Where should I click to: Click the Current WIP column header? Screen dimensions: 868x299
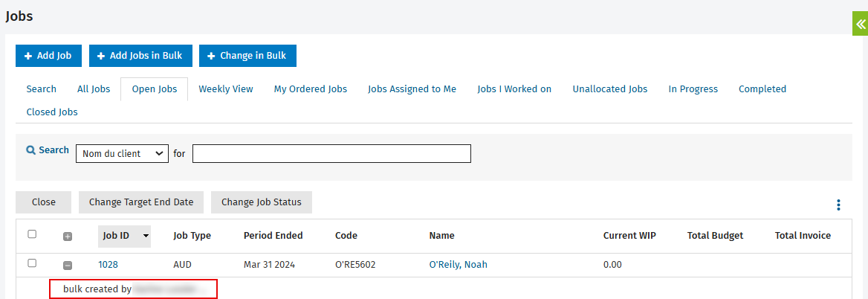[629, 236]
